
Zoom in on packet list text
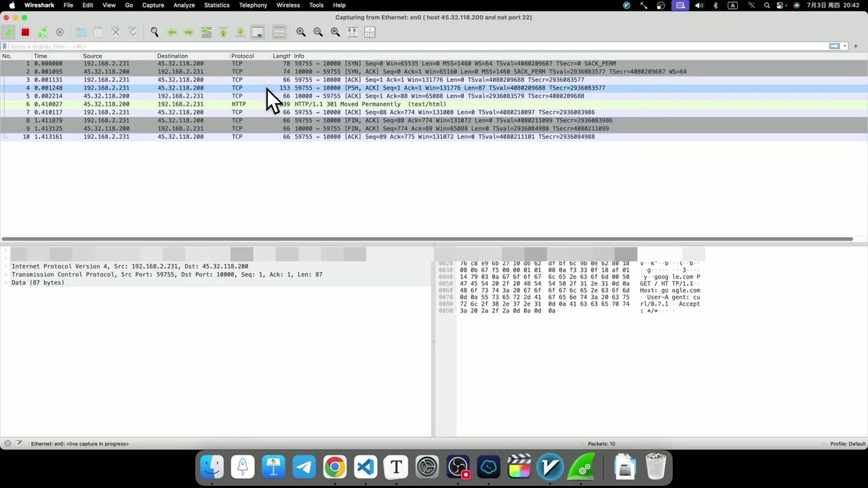pos(301,32)
